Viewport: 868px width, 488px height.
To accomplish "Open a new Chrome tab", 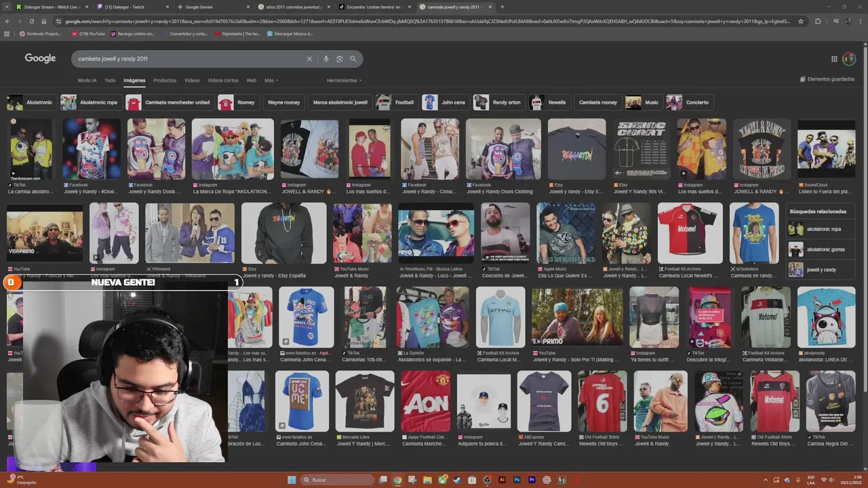I will [502, 7].
